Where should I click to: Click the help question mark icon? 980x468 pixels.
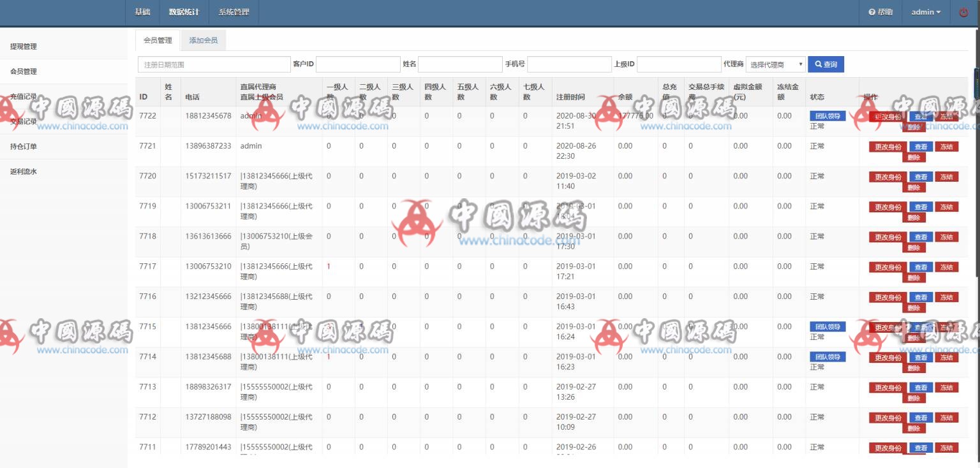pyautogui.click(x=872, y=12)
